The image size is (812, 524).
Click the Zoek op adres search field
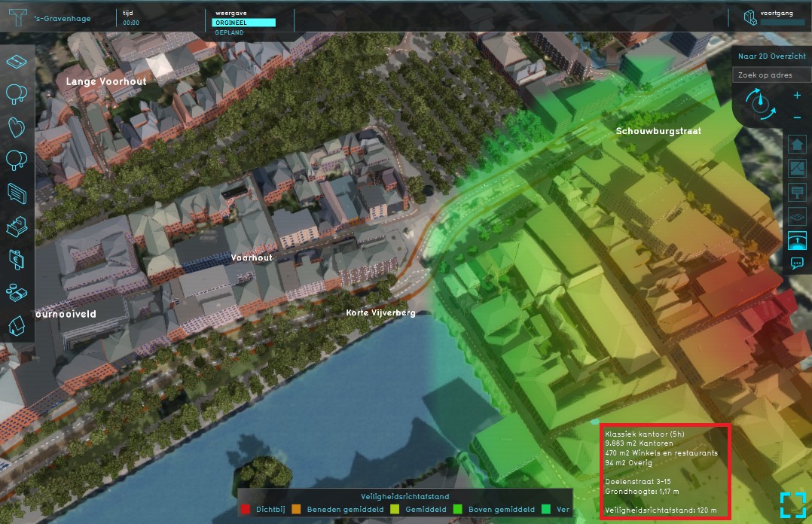(x=771, y=75)
